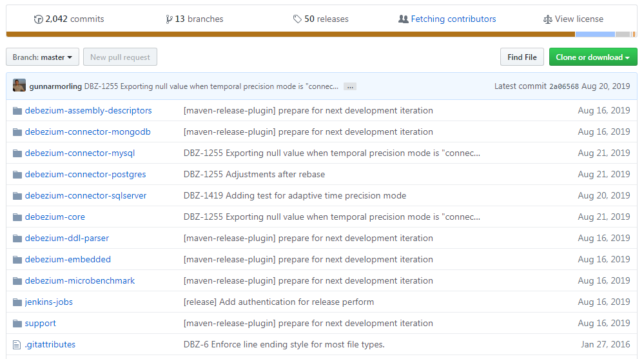Expand the Clone or download dropdown
Screen dimensions: 644x359
[x=592, y=57]
